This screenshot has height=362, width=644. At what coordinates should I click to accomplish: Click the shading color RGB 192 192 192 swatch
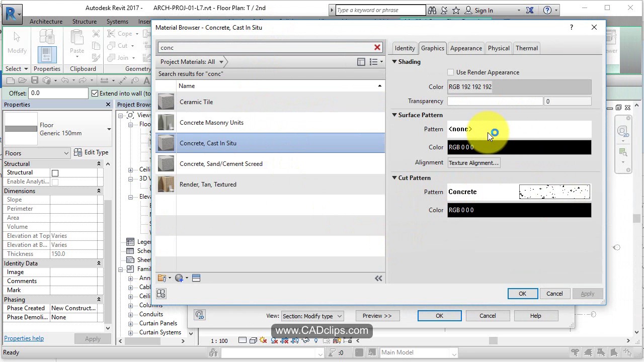click(x=519, y=87)
